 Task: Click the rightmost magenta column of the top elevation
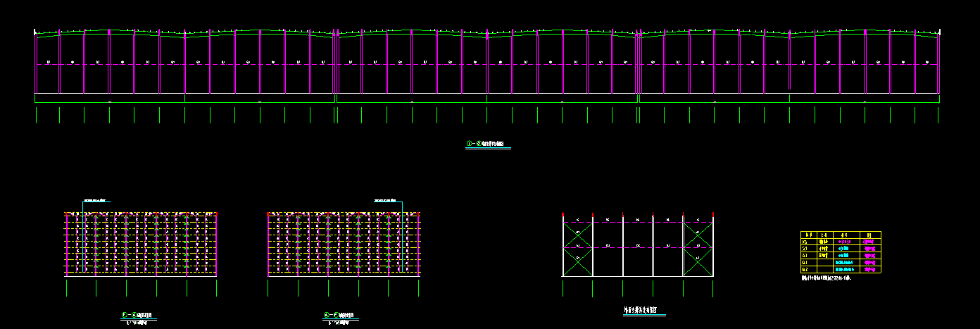click(939, 62)
